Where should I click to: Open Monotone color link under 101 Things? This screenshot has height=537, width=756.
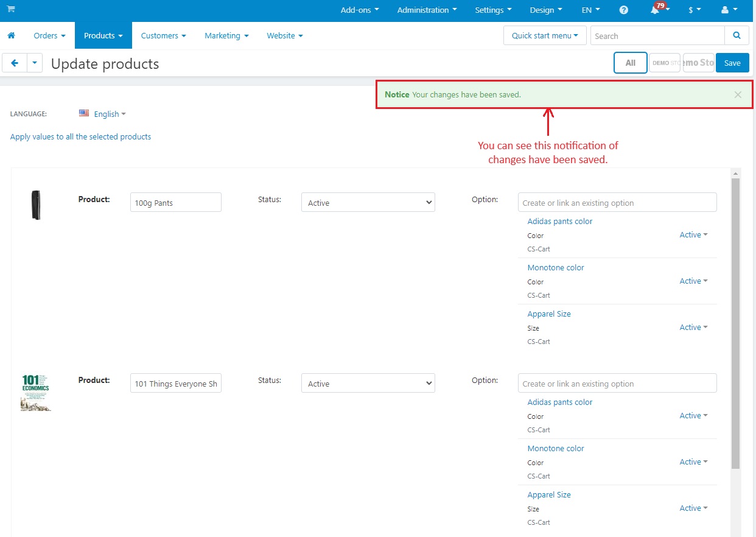click(x=556, y=449)
